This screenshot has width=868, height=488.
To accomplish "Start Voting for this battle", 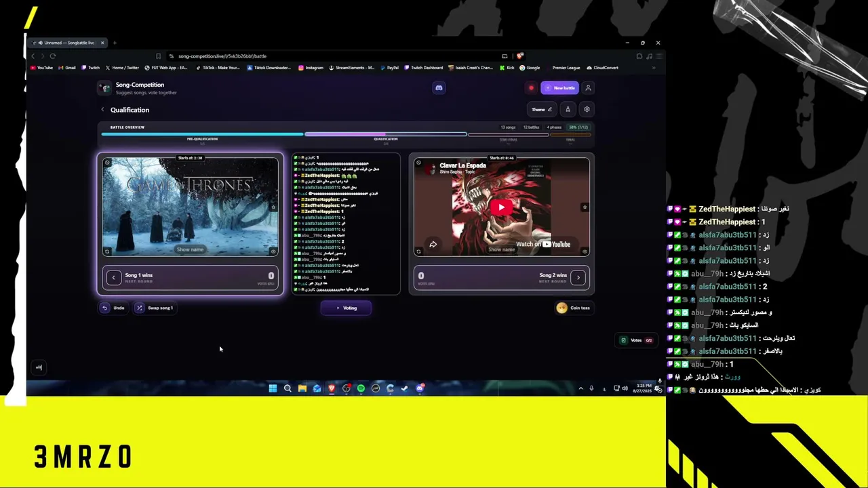I will (346, 308).
